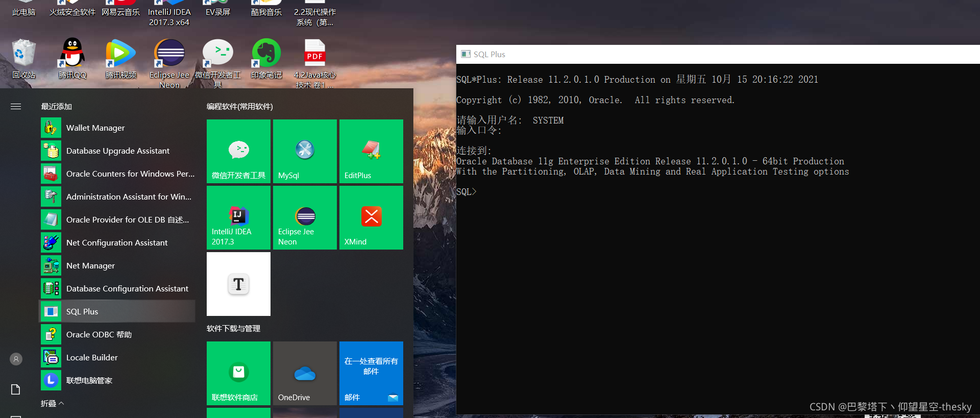Open the OneDrive tile
The height and width of the screenshot is (418, 980).
pyautogui.click(x=305, y=373)
